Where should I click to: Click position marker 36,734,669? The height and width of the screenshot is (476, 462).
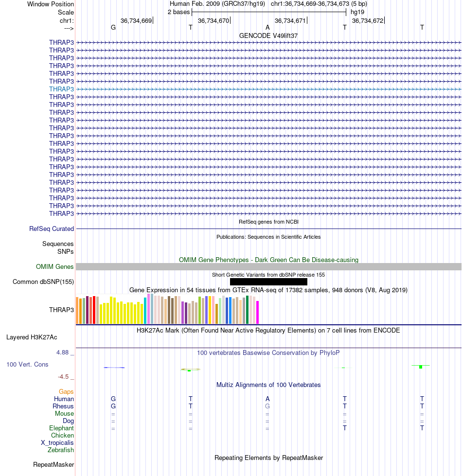pyautogui.click(x=136, y=20)
